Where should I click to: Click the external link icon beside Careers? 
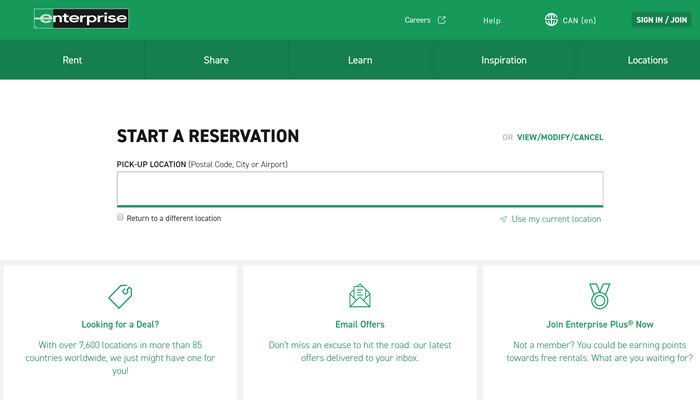click(x=442, y=20)
